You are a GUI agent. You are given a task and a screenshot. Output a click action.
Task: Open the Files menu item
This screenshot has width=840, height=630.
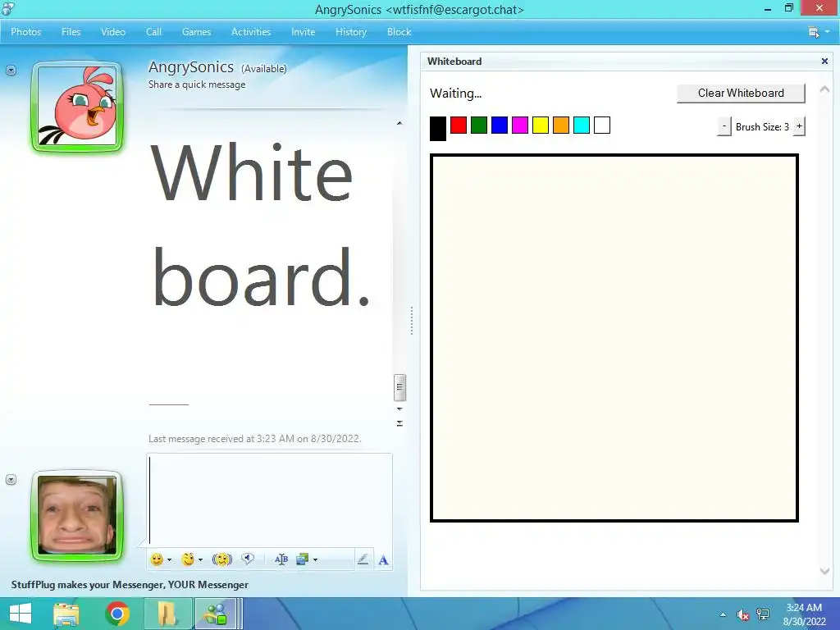pos(71,32)
